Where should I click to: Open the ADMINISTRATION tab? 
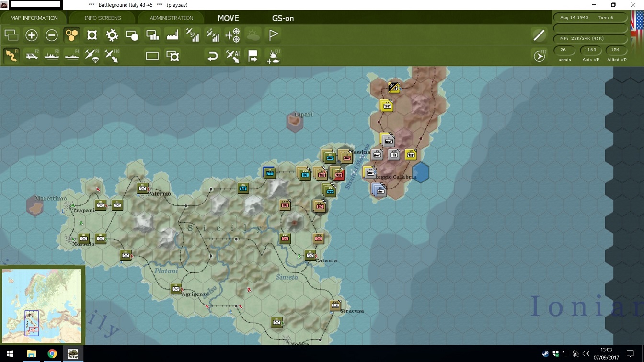pyautogui.click(x=172, y=18)
